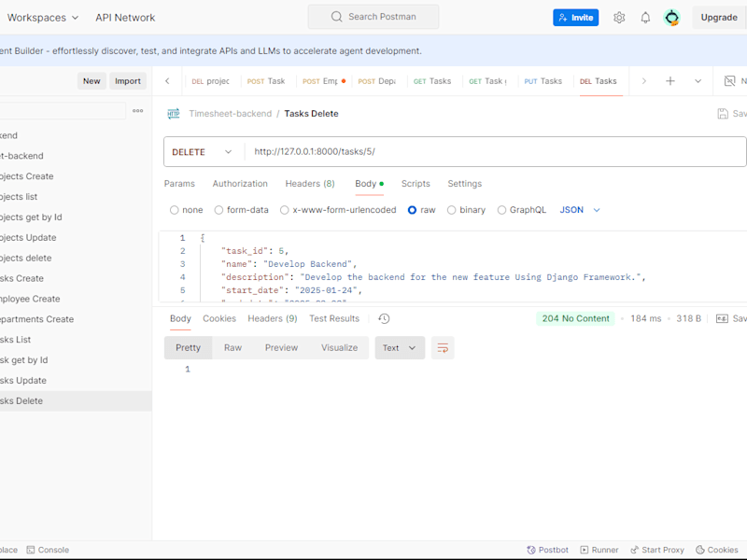Viewport: 747px width, 560px height.
Task: Switch response view to Preview
Action: point(282,347)
